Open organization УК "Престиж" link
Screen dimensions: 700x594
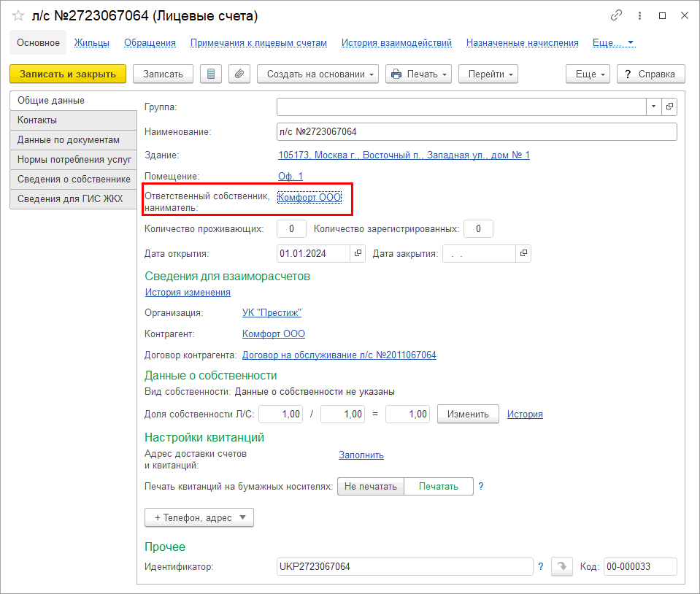(272, 313)
